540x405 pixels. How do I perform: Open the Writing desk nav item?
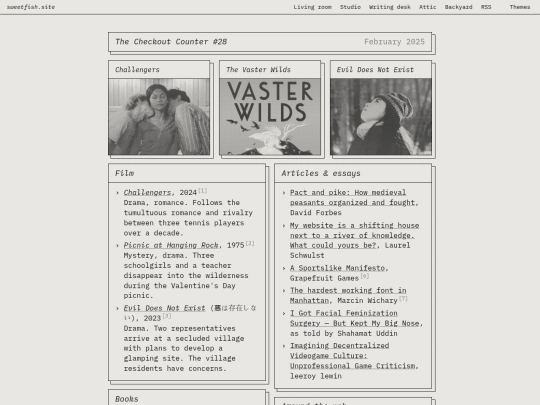coord(390,7)
